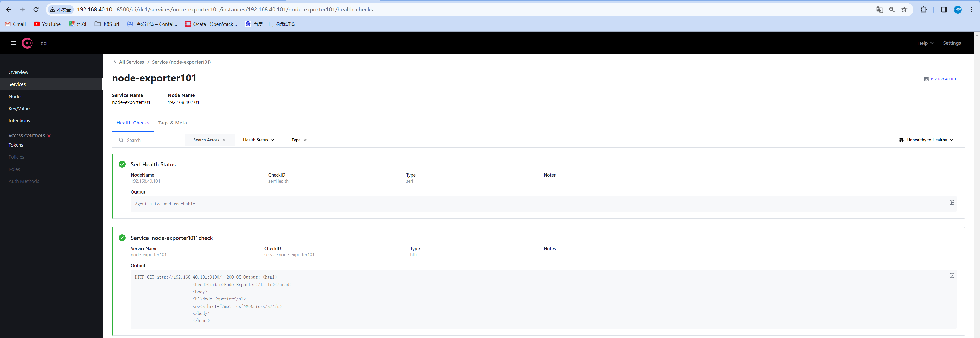Switch to the Tags & Meta tab
This screenshot has height=338, width=980.
click(172, 123)
